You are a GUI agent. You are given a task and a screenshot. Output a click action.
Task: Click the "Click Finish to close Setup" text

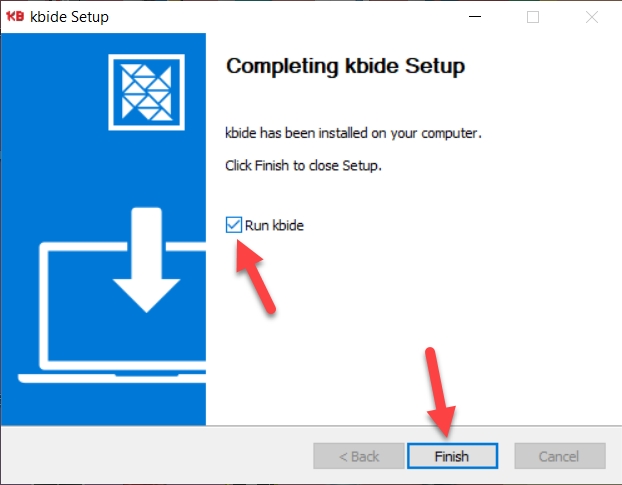(x=304, y=165)
